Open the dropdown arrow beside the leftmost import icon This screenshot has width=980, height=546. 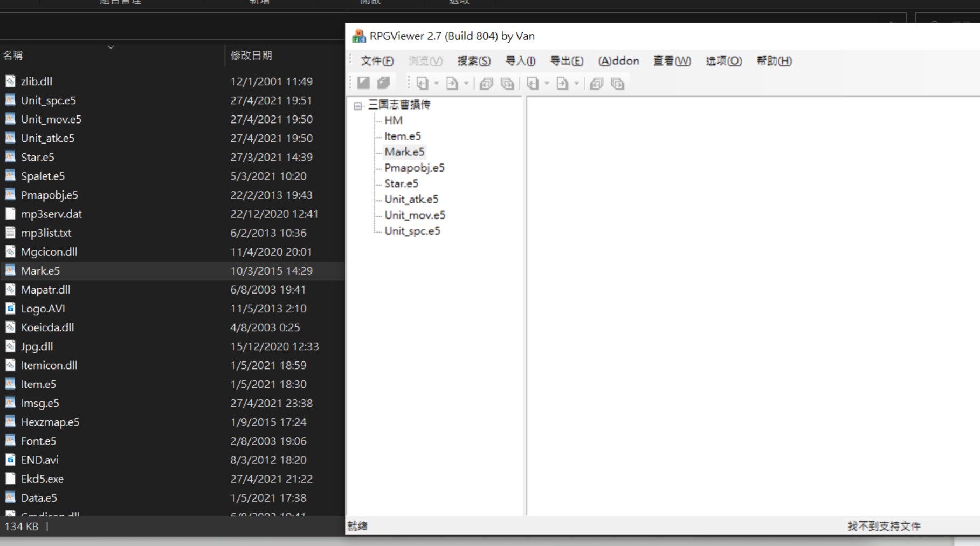(x=437, y=84)
